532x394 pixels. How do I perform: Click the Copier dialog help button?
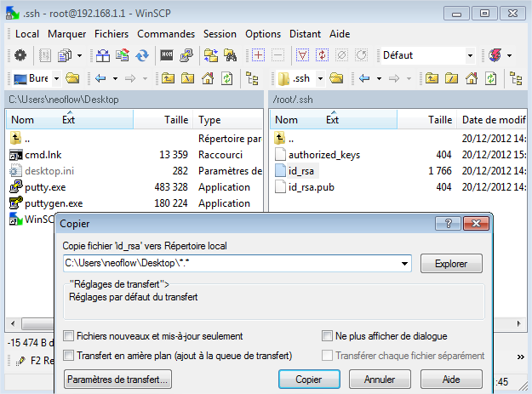click(449, 224)
